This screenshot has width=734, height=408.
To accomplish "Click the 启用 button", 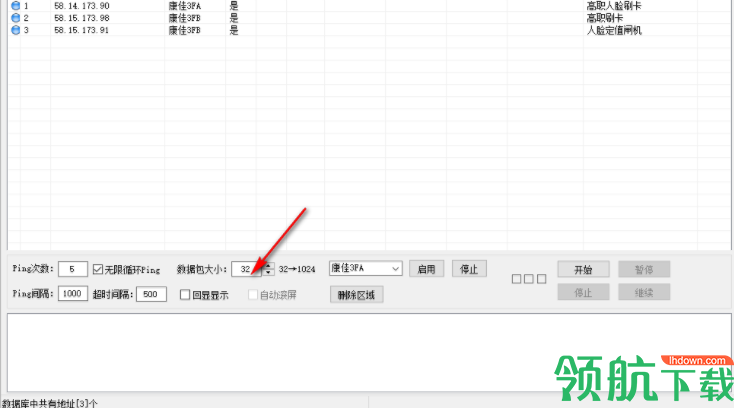I will tap(426, 269).
